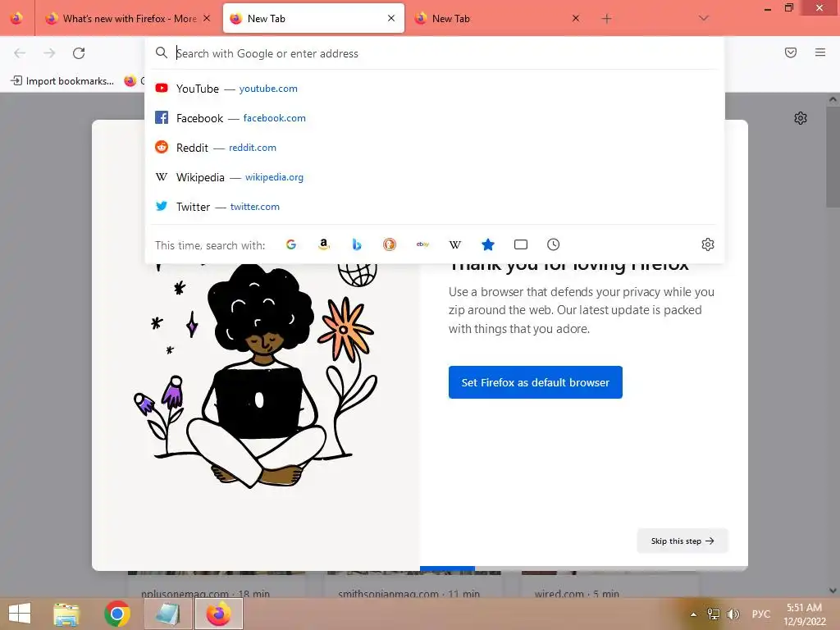
Task: Open the Firefox View pinned icon
Action: (16, 18)
